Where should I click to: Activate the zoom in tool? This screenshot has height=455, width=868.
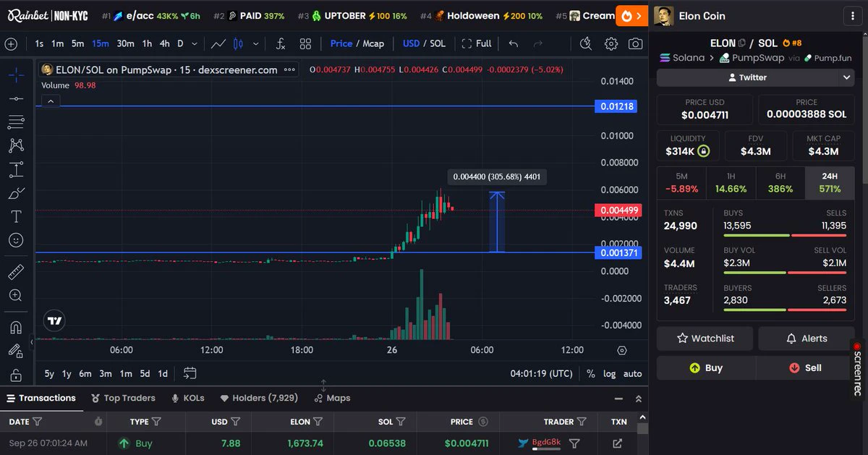point(16,295)
